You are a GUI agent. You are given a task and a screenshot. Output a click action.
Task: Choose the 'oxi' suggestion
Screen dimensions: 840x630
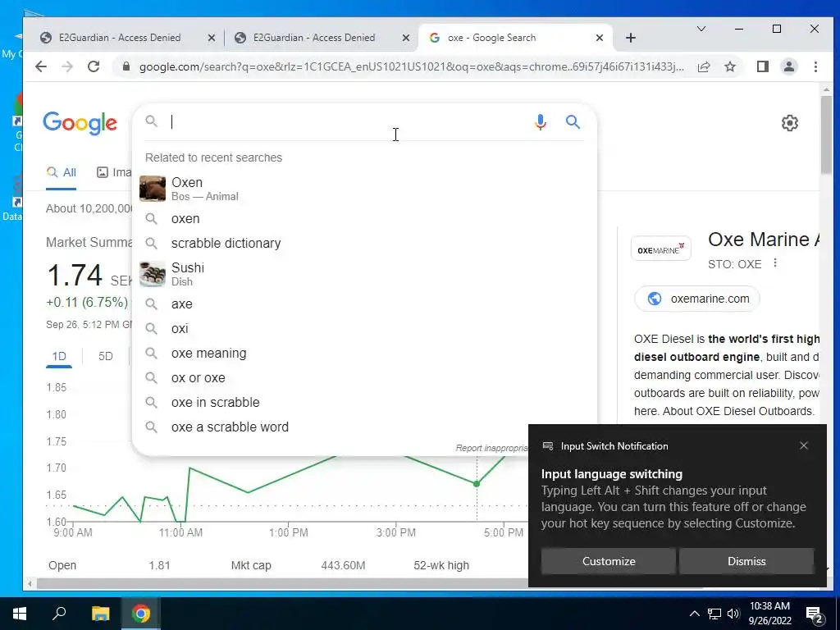click(364, 328)
